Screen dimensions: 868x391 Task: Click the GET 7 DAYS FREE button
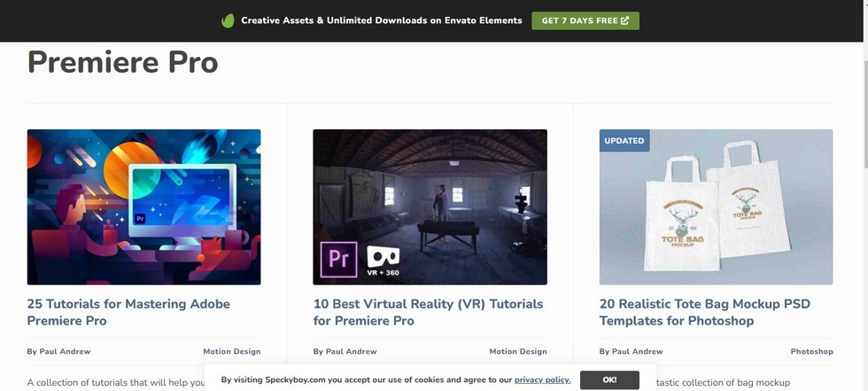pyautogui.click(x=585, y=20)
